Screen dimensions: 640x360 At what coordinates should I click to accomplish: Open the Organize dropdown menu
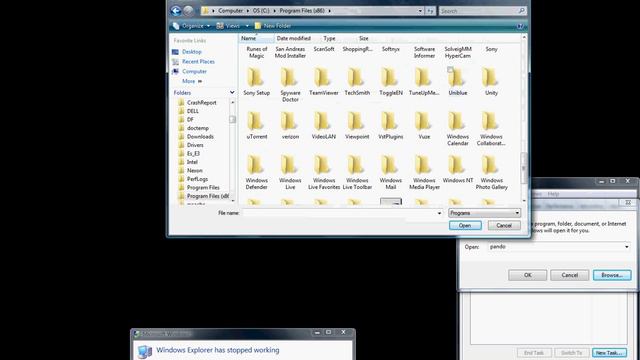[191, 26]
